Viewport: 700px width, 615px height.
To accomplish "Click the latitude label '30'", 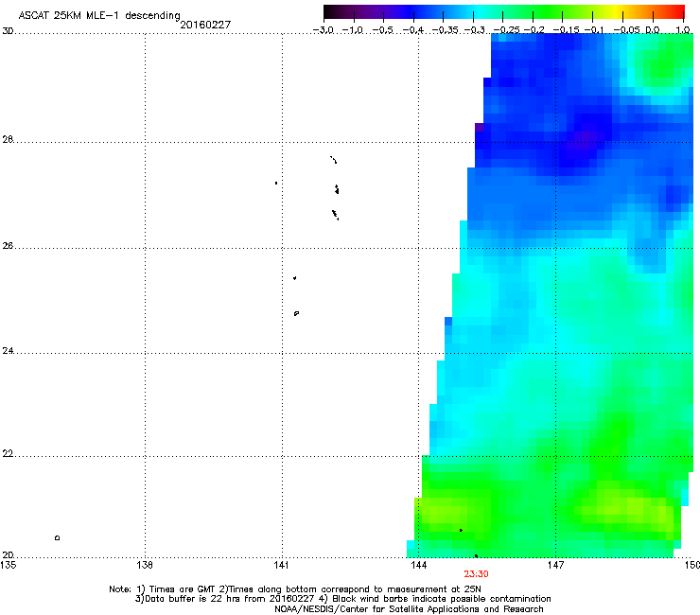I will click(x=8, y=31).
